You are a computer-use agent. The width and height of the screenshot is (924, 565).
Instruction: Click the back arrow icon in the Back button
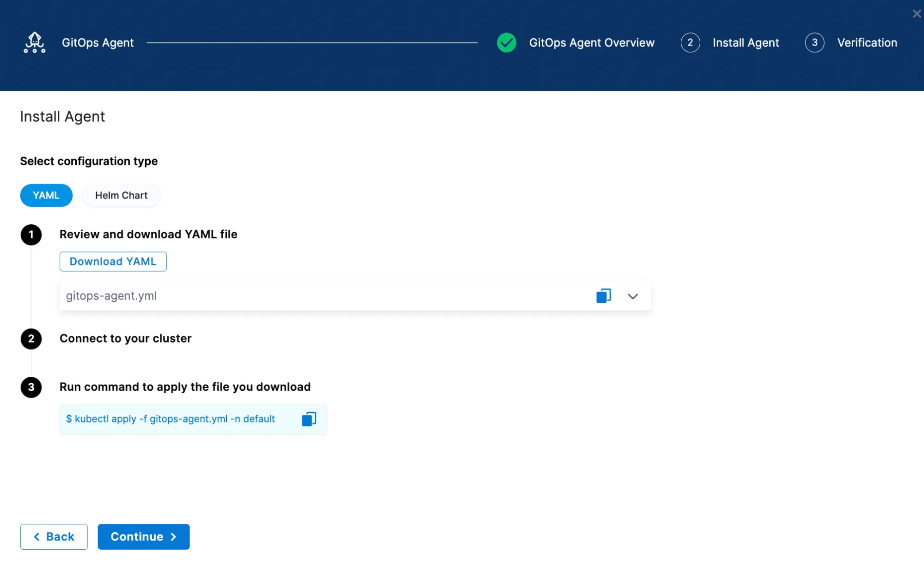coord(37,536)
